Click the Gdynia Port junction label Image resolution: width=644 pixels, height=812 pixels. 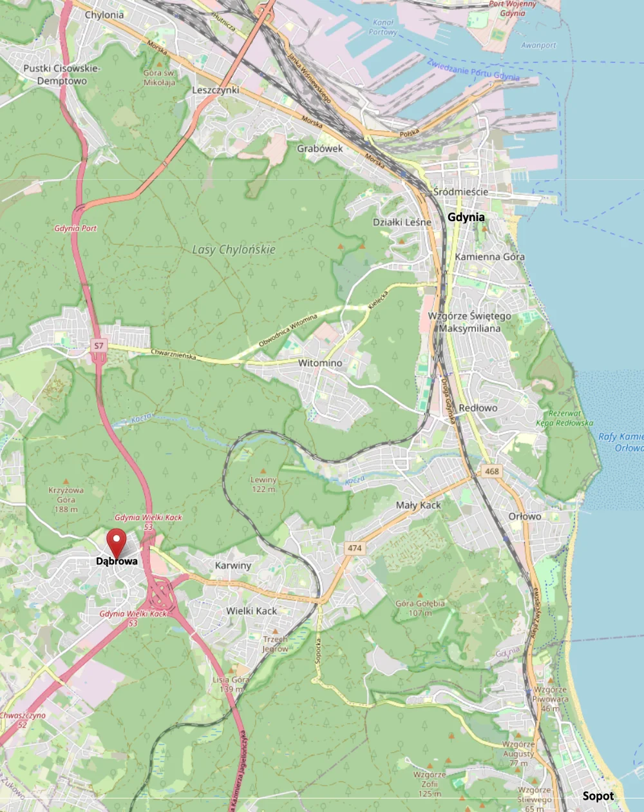pos(75,228)
